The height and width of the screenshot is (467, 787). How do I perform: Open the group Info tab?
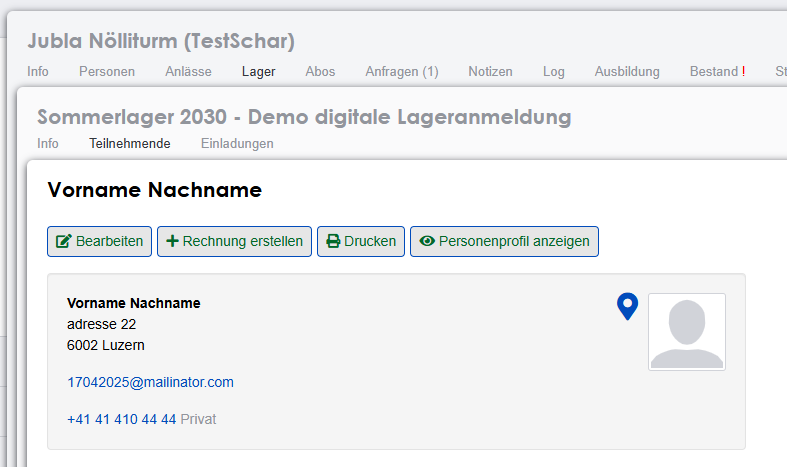38,71
